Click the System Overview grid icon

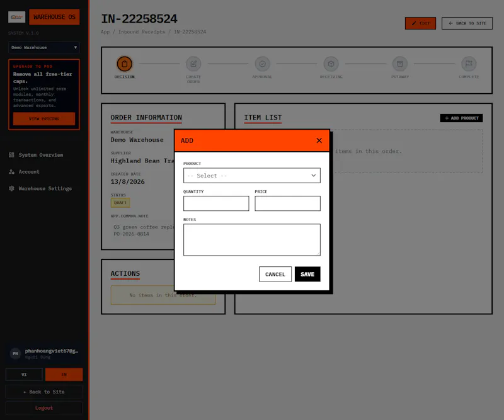(x=11, y=155)
